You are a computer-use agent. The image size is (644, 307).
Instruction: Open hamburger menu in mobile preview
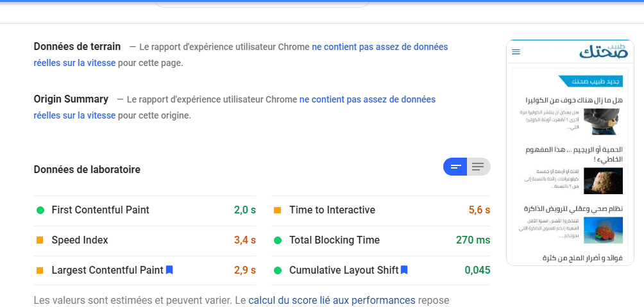516,53
